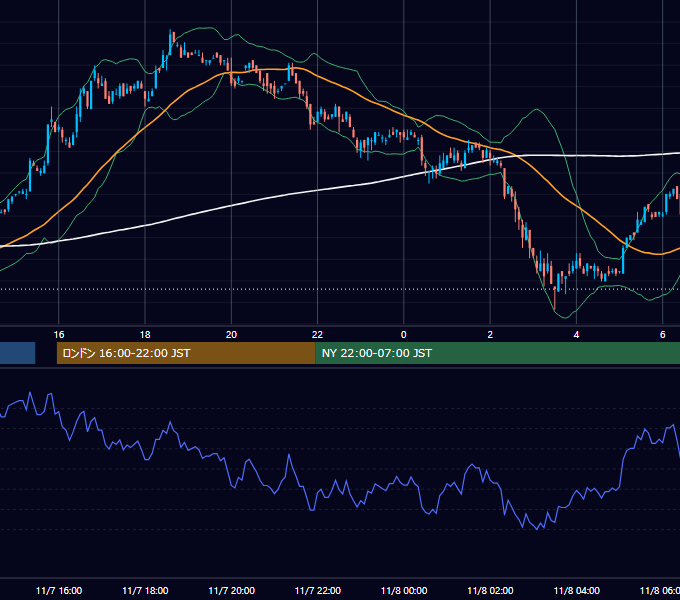Click the ロンドン 16:00-22:00 JST session bar
680x600 pixels.
[x=186, y=353]
